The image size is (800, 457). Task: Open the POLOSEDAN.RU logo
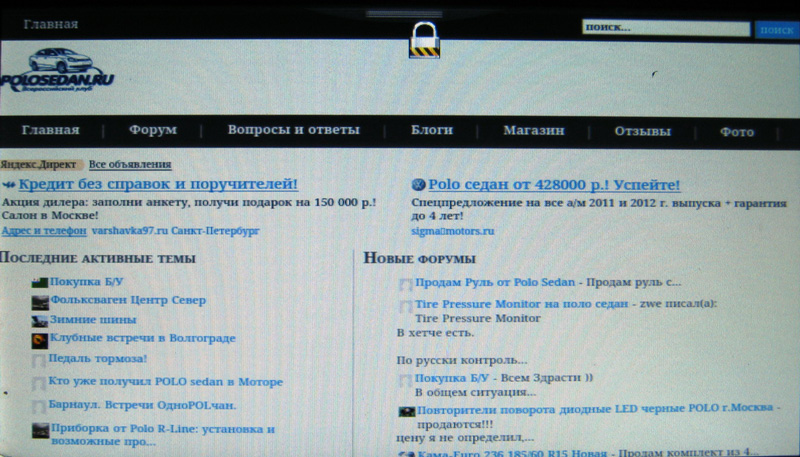57,70
